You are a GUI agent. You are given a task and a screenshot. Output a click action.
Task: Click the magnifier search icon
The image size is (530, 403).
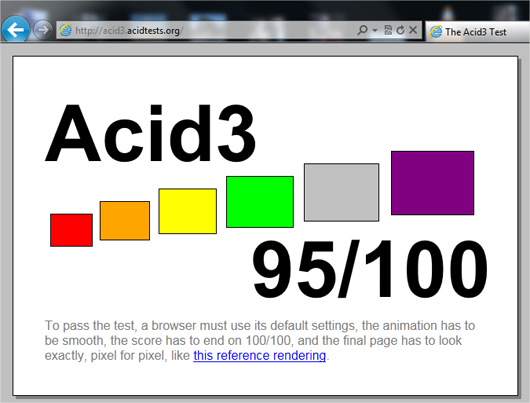pyautogui.click(x=362, y=30)
